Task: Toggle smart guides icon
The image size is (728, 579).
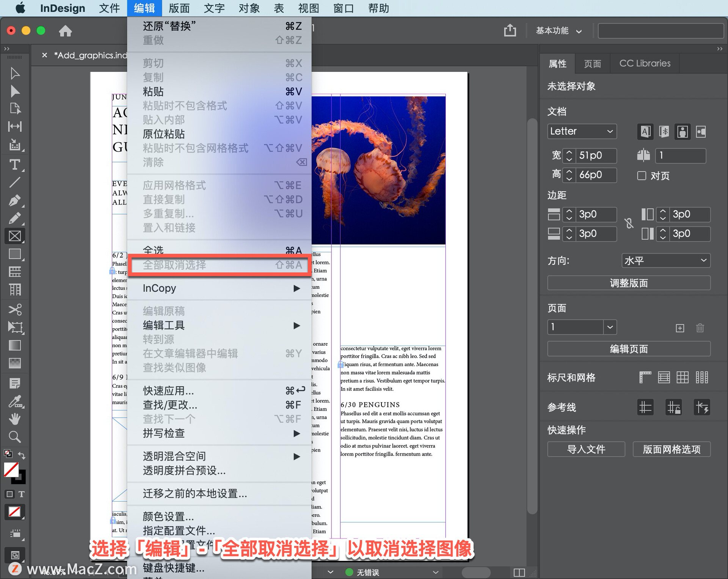Action: tap(702, 407)
